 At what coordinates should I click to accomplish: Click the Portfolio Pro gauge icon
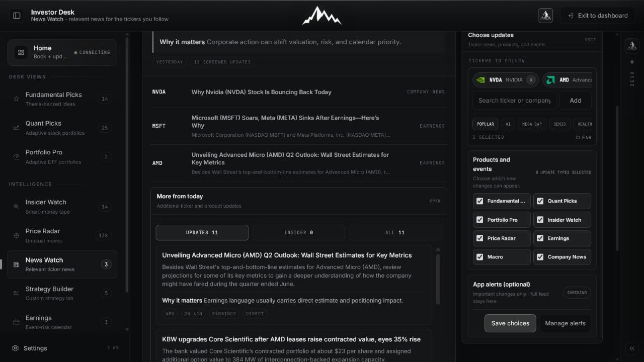16,157
